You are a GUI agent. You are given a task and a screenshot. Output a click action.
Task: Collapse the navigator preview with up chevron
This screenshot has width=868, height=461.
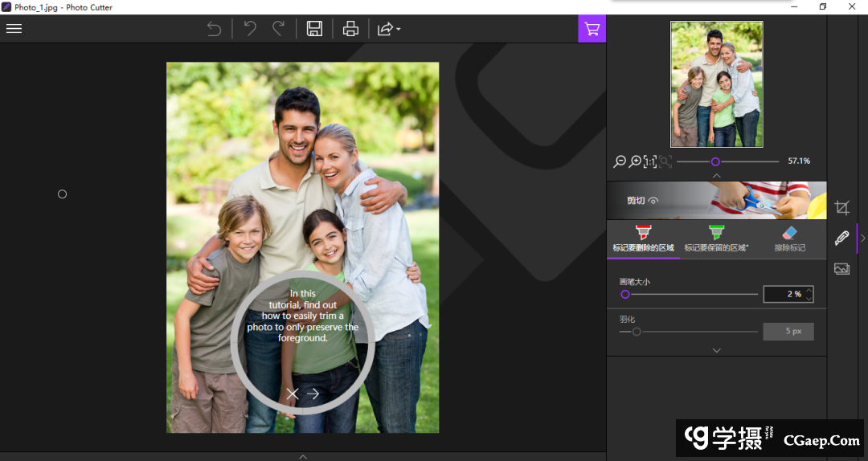(x=716, y=176)
